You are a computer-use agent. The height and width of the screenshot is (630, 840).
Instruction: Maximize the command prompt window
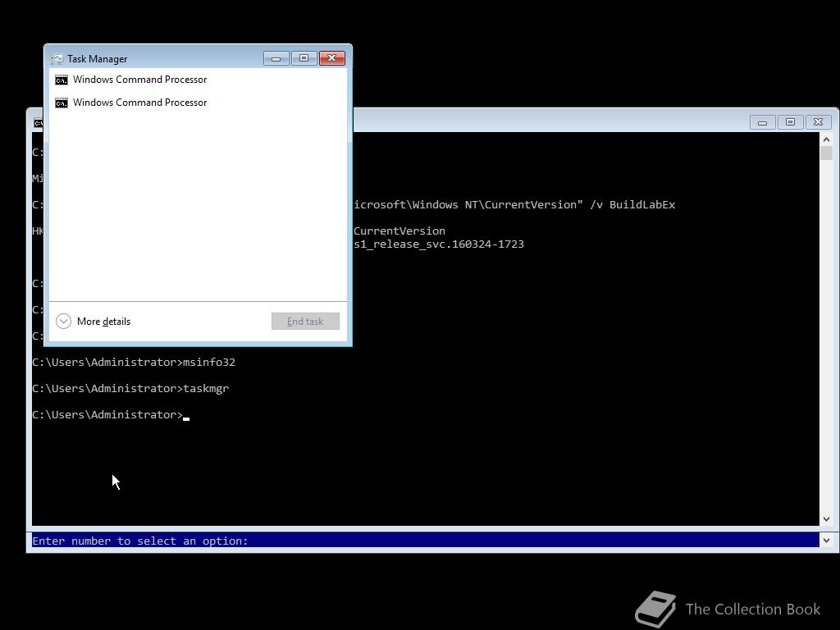pos(789,121)
